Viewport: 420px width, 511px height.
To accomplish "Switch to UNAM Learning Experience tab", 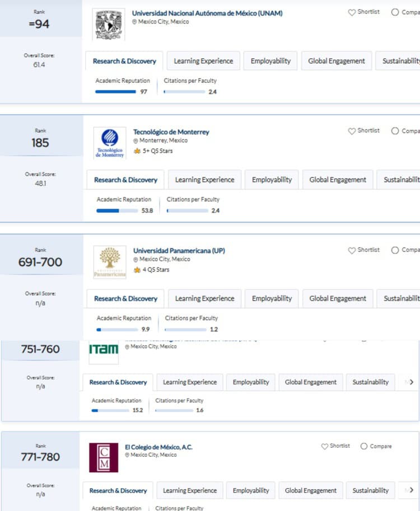I will 203,60.
